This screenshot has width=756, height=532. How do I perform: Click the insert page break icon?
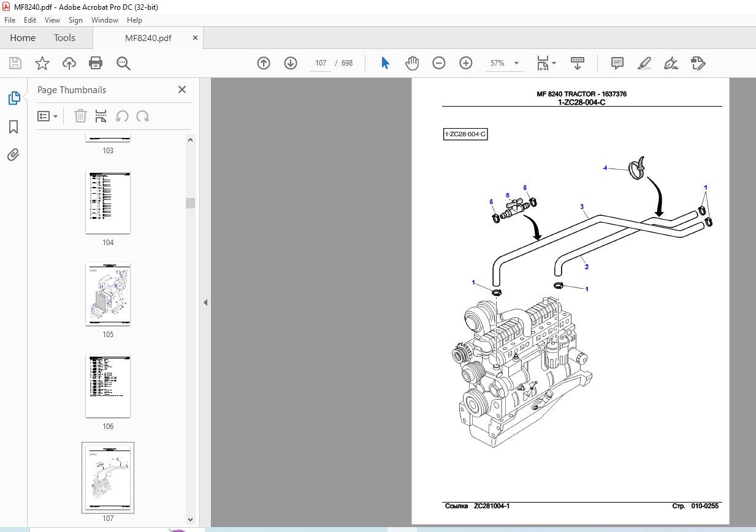coord(101,116)
